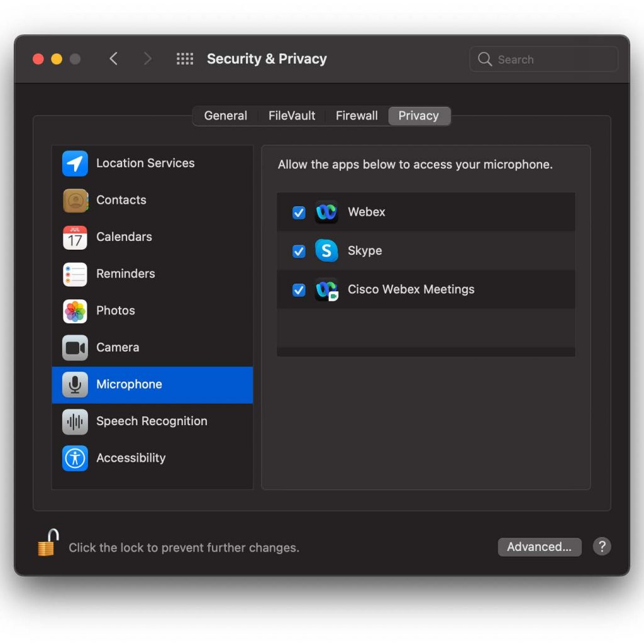Viewport: 644px width, 644px height.
Task: Click the Location Services arrow icon
Action: (75, 164)
